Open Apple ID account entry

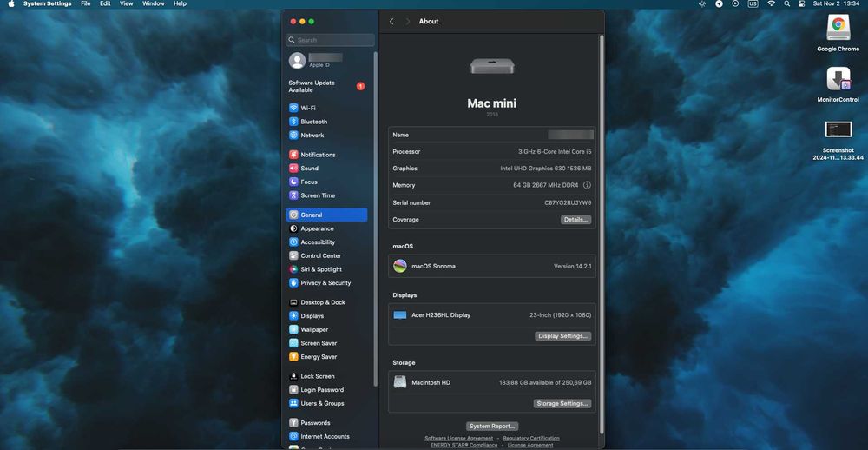click(326, 61)
